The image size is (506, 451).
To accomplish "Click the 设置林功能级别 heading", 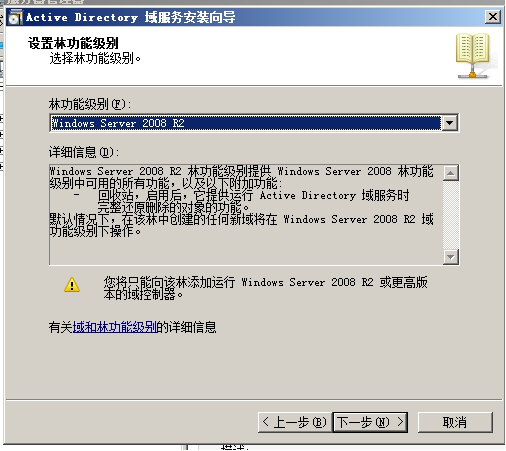I will coord(73,43).
